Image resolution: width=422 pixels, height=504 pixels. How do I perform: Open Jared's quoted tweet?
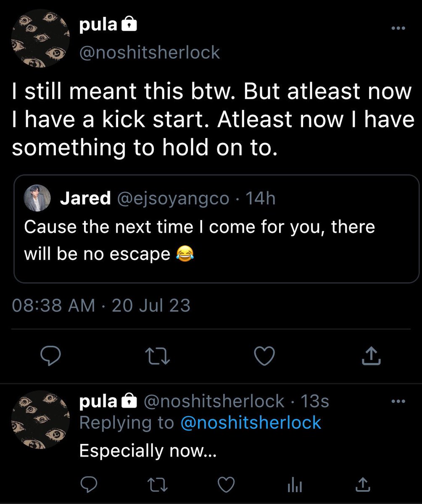(216, 229)
